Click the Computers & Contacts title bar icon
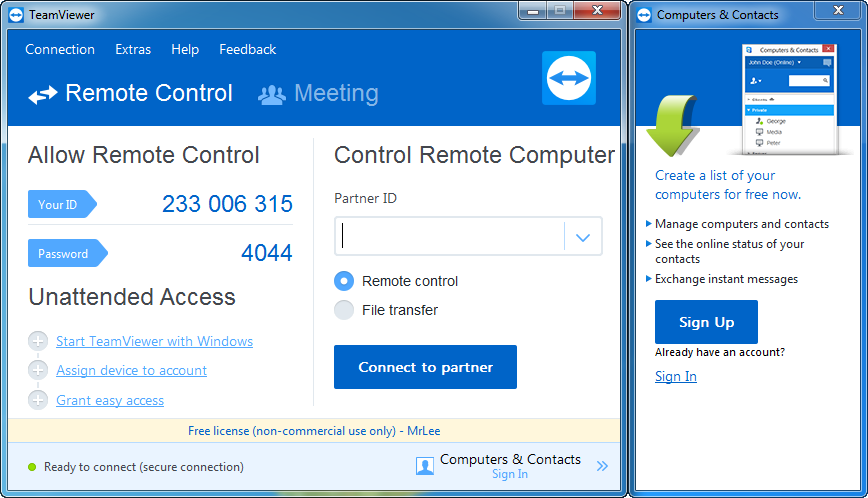The height and width of the screenshot is (498, 868). (x=644, y=15)
